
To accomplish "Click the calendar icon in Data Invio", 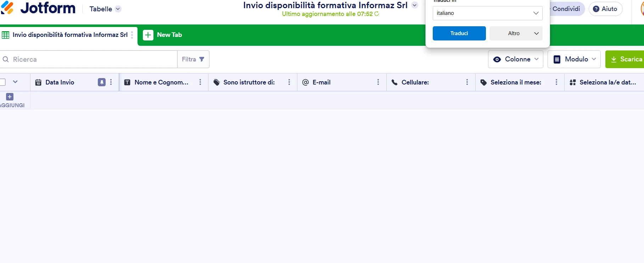I will (x=38, y=82).
